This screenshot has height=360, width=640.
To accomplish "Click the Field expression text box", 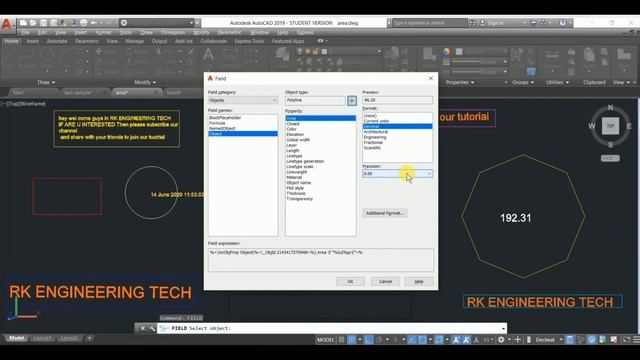I will point(321,260).
